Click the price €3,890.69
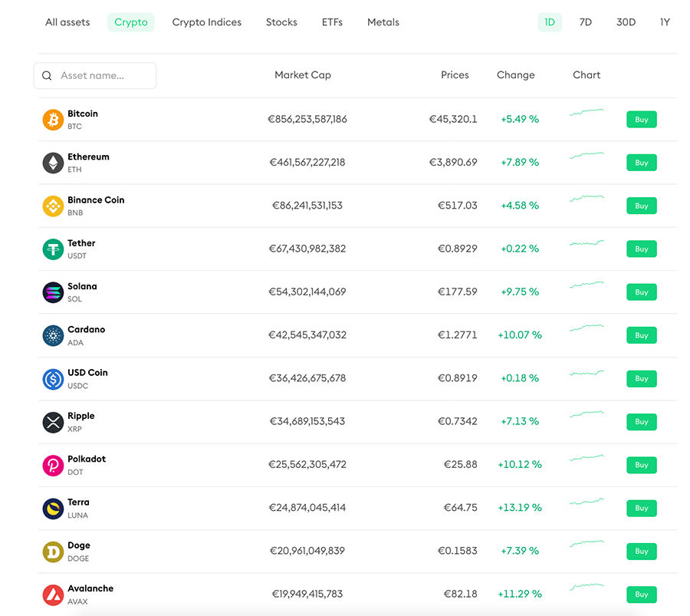Screen dimensions: 690x616 [x=453, y=163]
